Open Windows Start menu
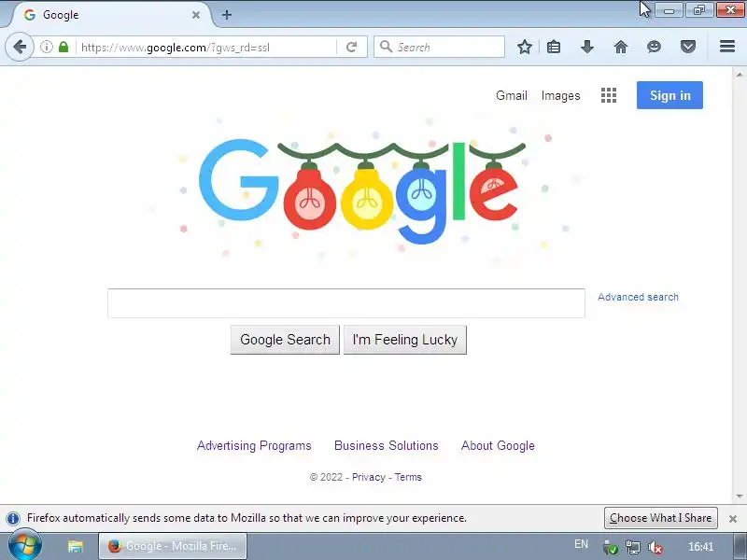Image resolution: width=747 pixels, height=560 pixels. point(25,546)
